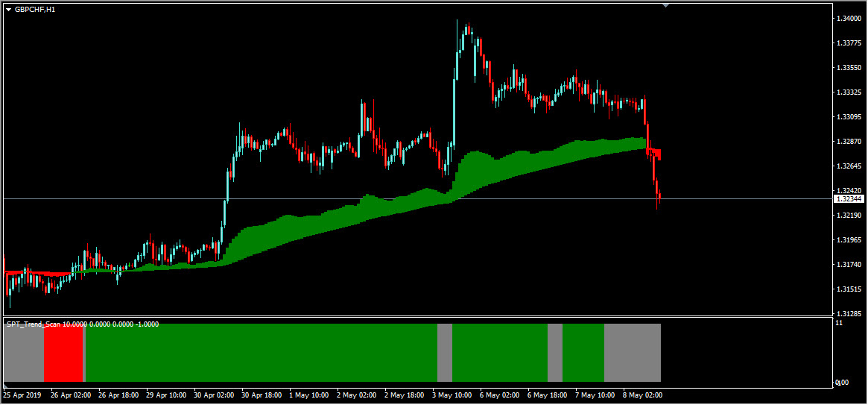868x405 pixels.
Task: Click the 7 May 10:00 time label
Action: [595, 395]
